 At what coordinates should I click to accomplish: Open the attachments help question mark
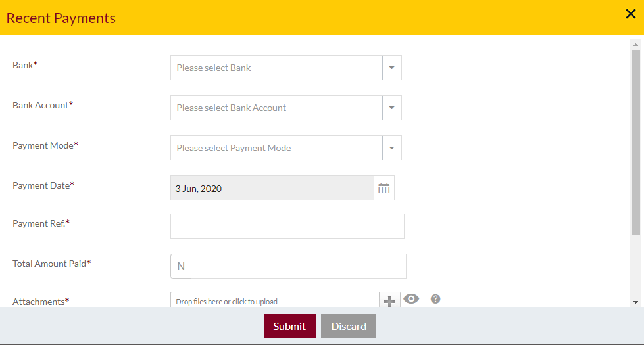click(435, 299)
